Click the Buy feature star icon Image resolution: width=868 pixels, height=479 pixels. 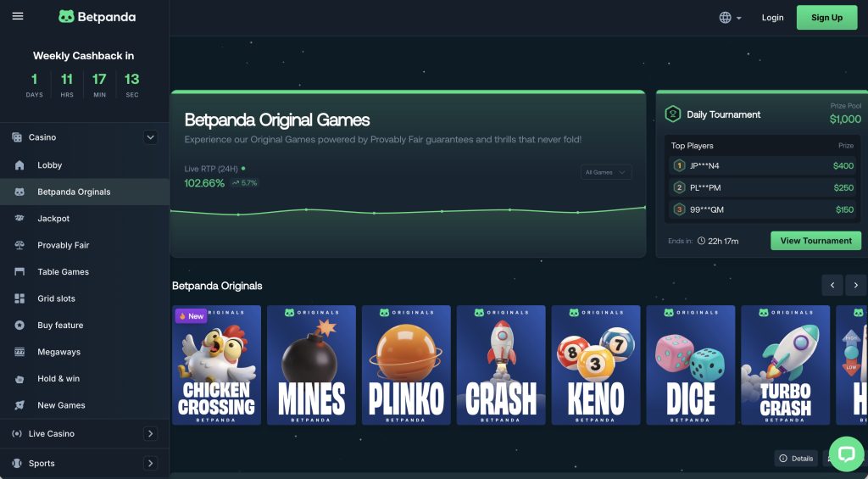(19, 325)
